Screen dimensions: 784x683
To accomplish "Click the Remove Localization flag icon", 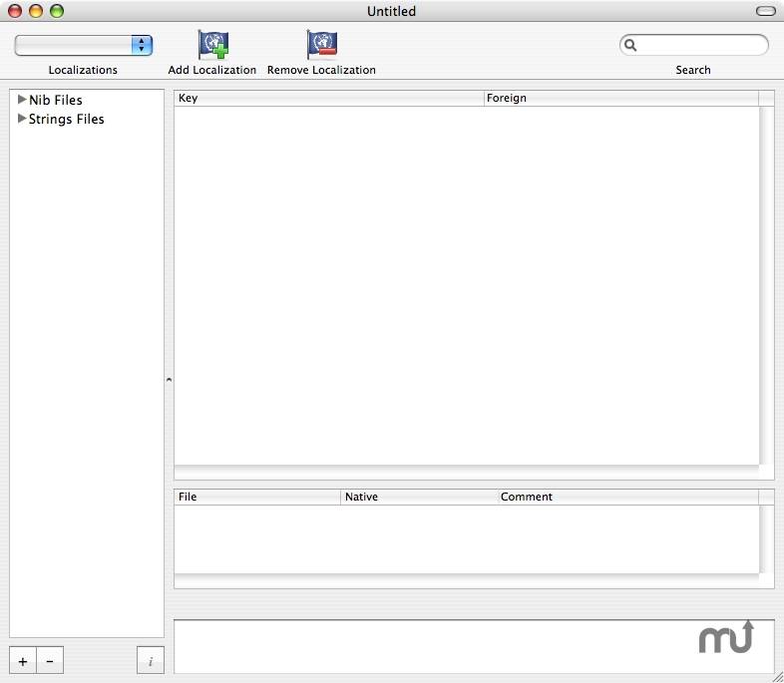I will click(321, 45).
